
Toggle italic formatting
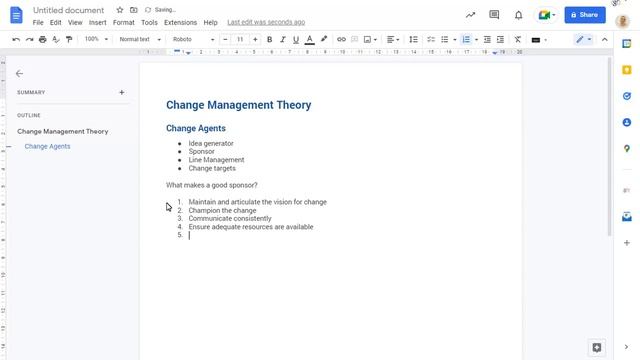[282, 40]
